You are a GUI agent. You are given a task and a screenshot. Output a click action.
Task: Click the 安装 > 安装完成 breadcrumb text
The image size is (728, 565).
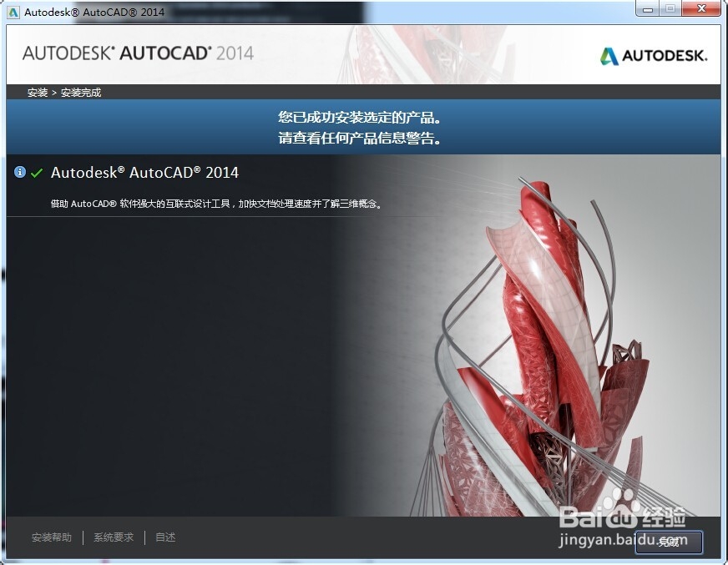click(64, 93)
